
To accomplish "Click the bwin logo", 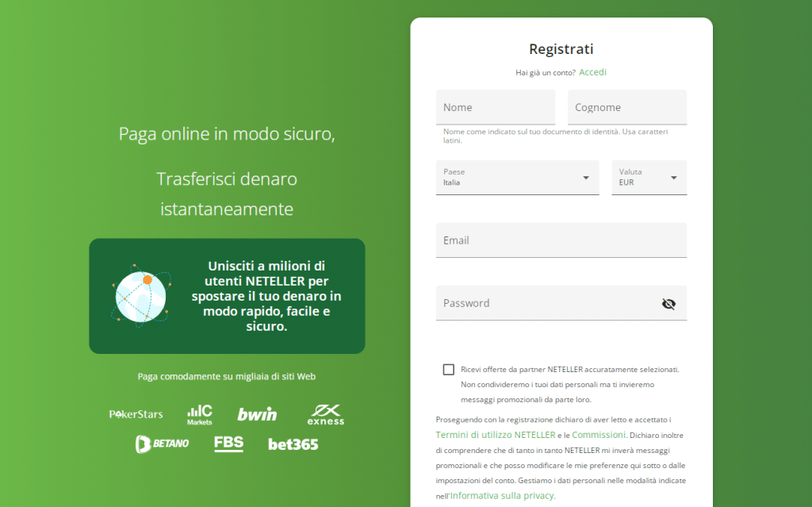I will coord(257,414).
